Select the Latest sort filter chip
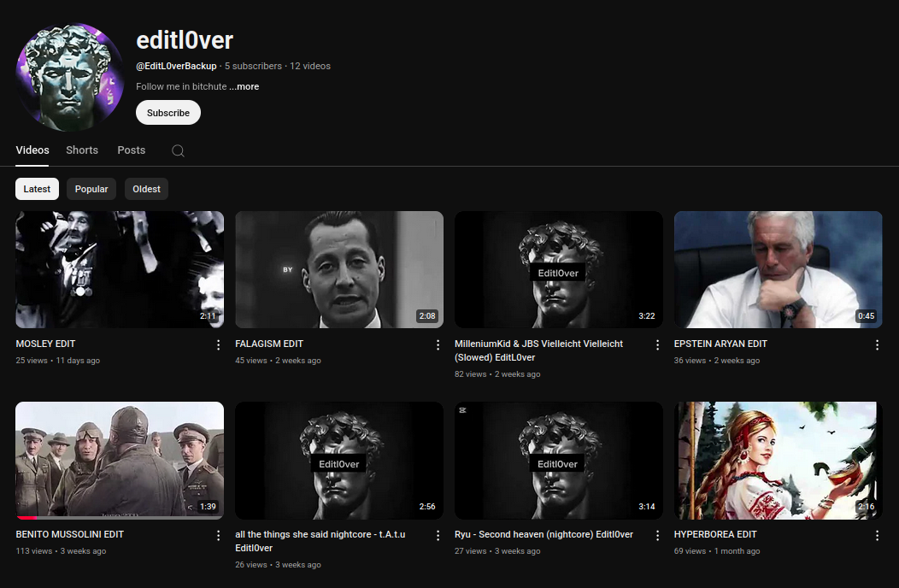 pos(37,189)
